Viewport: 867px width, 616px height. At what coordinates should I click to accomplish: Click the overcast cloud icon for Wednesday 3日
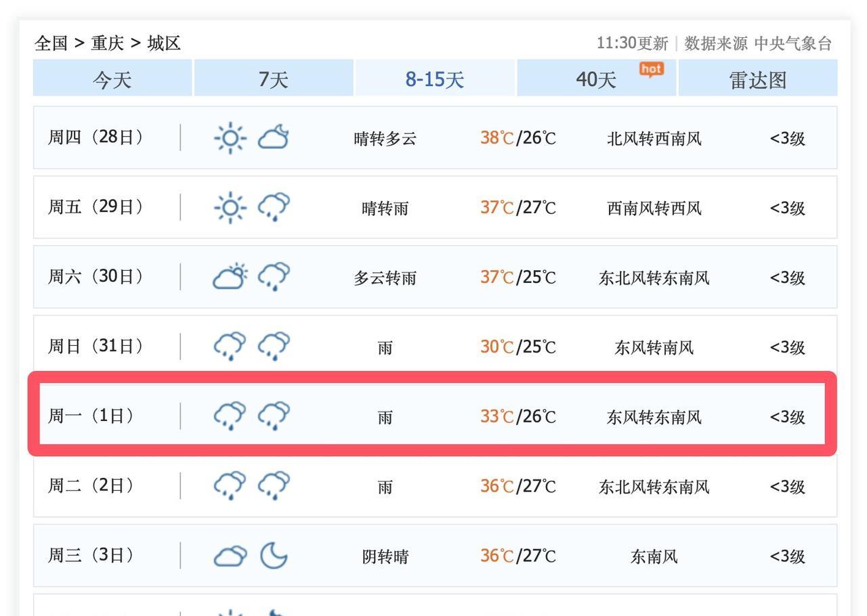point(230,556)
